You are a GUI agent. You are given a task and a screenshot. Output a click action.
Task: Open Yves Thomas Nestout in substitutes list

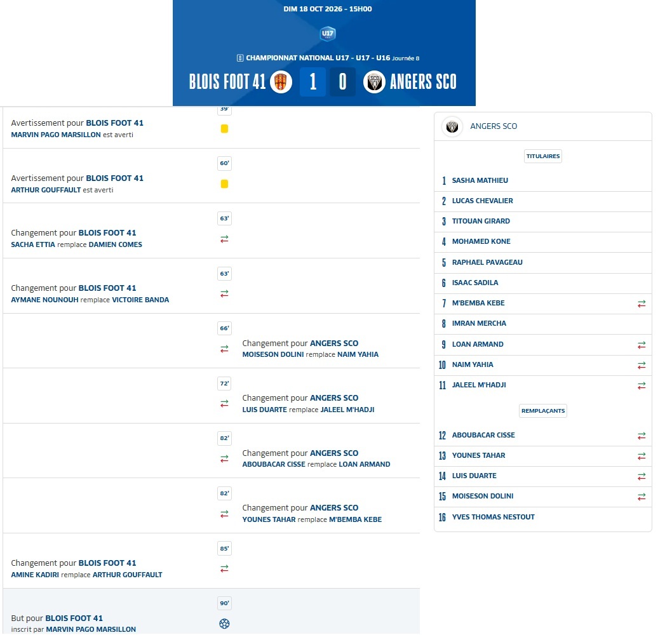[494, 517]
